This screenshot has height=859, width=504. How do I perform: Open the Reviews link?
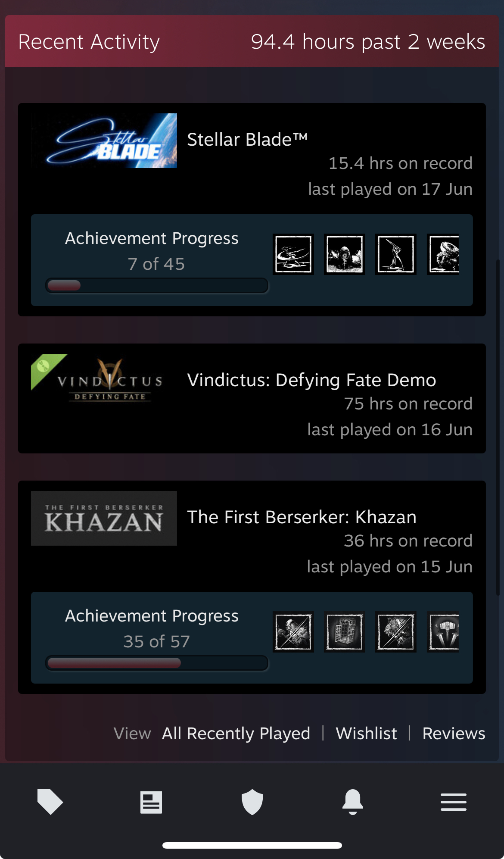(x=454, y=734)
